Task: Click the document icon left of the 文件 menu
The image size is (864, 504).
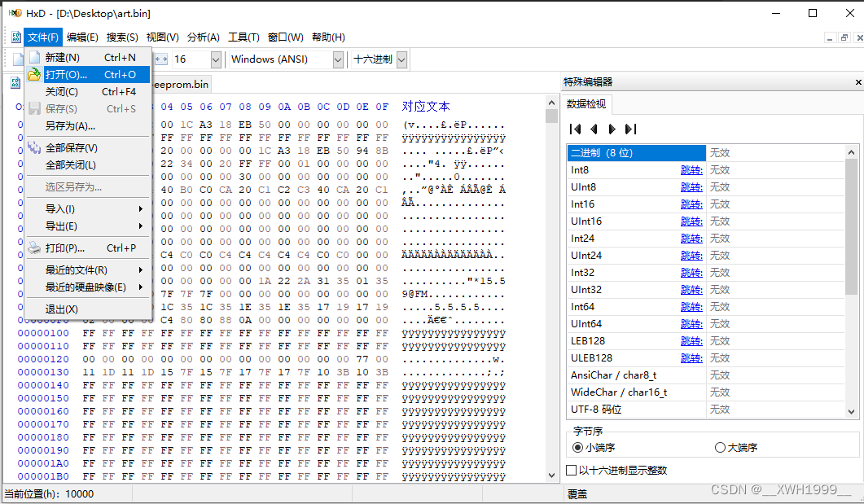Action: point(16,37)
